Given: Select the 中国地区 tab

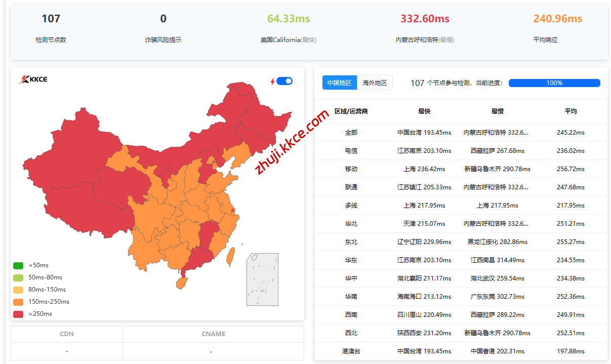Looking at the screenshot, I should pos(339,83).
